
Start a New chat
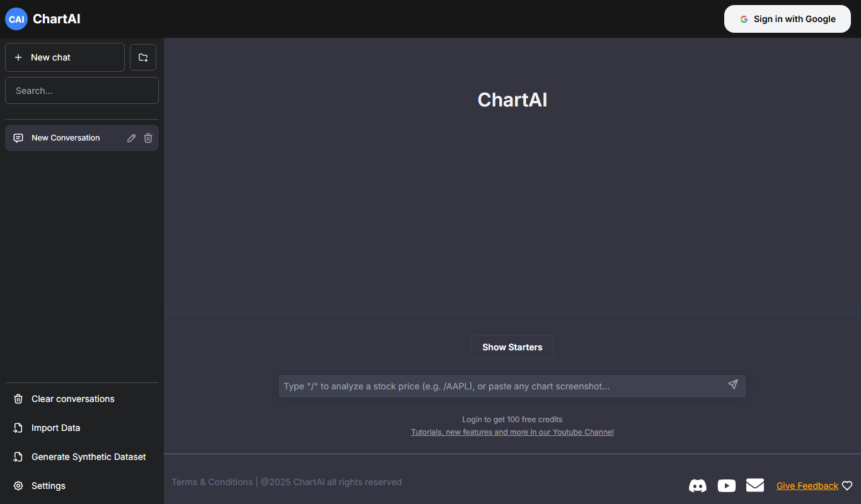coord(65,57)
